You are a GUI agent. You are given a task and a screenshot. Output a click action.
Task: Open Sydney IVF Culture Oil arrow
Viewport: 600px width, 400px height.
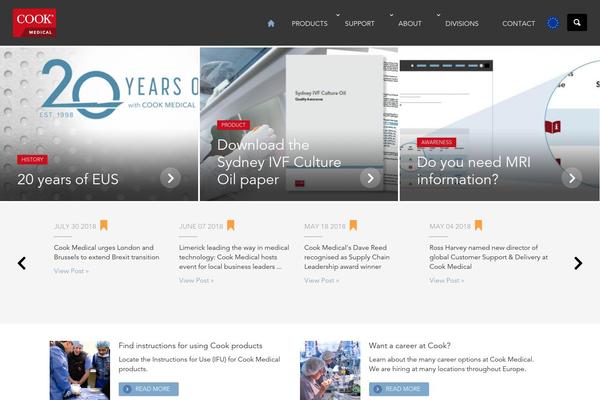click(x=370, y=178)
